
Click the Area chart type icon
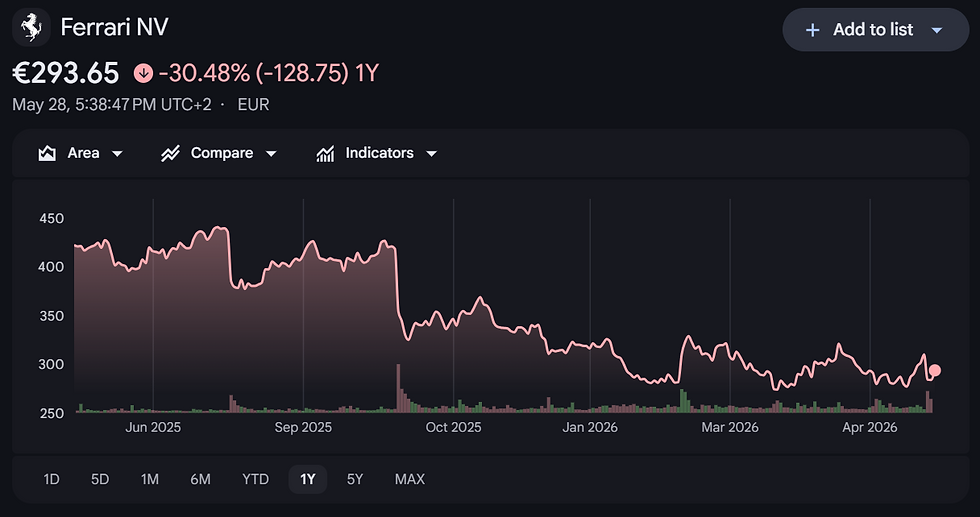tap(47, 153)
